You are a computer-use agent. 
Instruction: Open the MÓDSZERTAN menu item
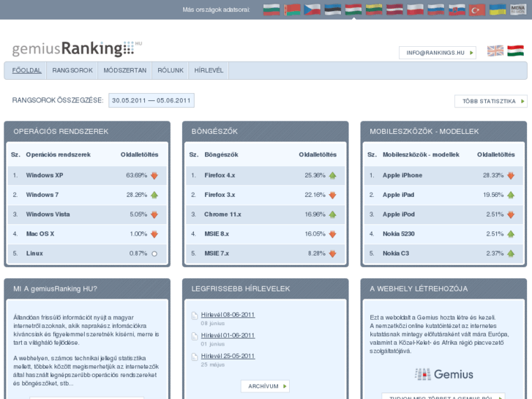pos(125,70)
